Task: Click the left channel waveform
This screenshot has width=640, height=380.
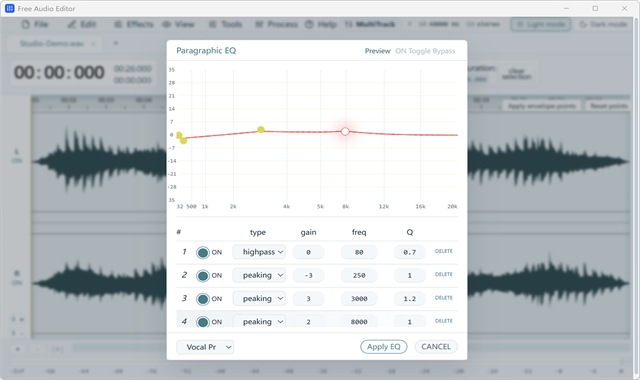Action: click(x=99, y=161)
